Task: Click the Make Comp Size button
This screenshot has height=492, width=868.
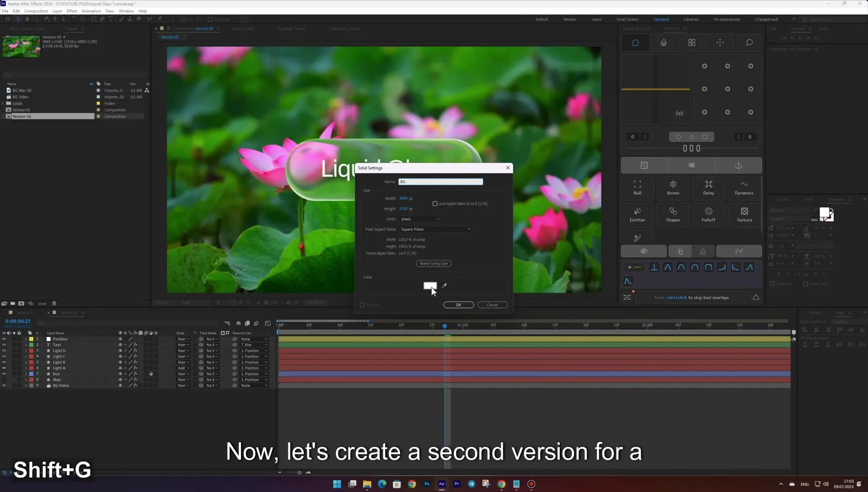Action: click(x=434, y=264)
